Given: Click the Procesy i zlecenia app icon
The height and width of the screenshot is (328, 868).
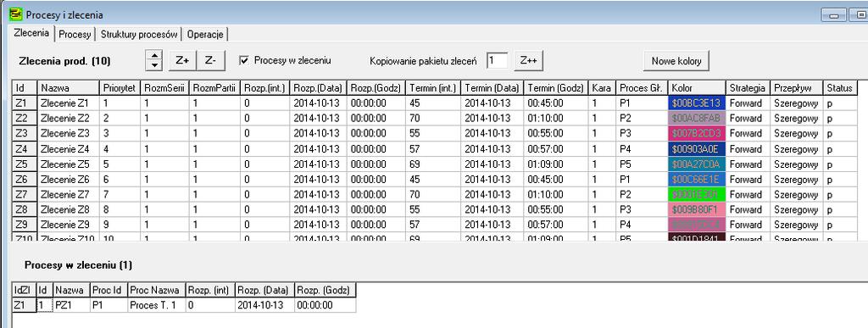Looking at the screenshot, I should [16, 15].
